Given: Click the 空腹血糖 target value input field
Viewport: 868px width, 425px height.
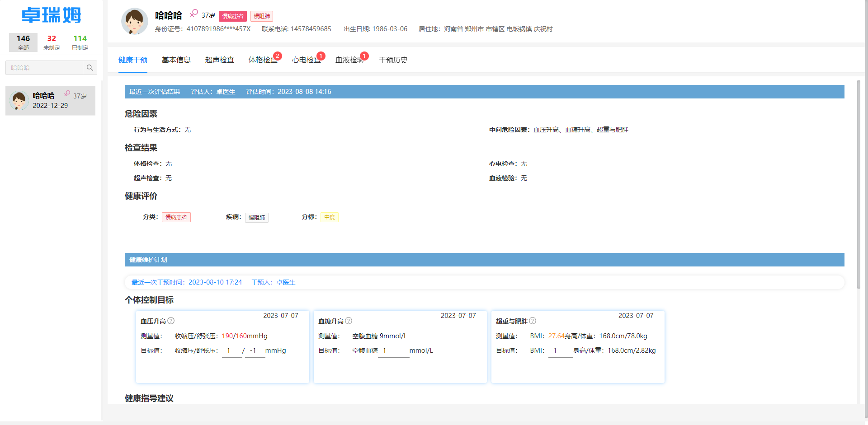Looking at the screenshot, I should pyautogui.click(x=393, y=350).
